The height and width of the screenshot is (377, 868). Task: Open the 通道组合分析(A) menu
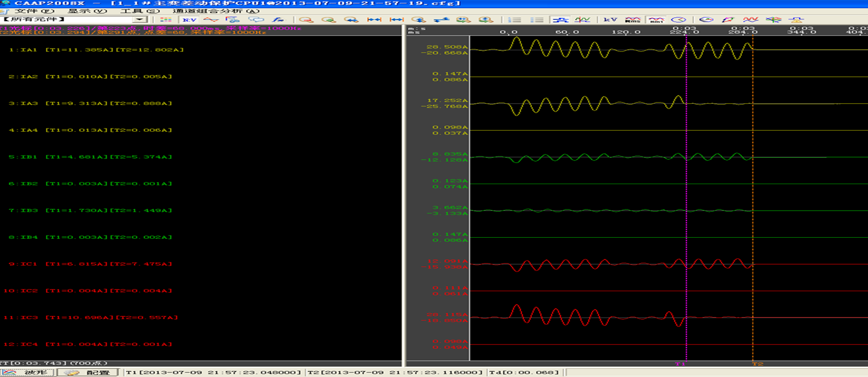[x=216, y=11]
